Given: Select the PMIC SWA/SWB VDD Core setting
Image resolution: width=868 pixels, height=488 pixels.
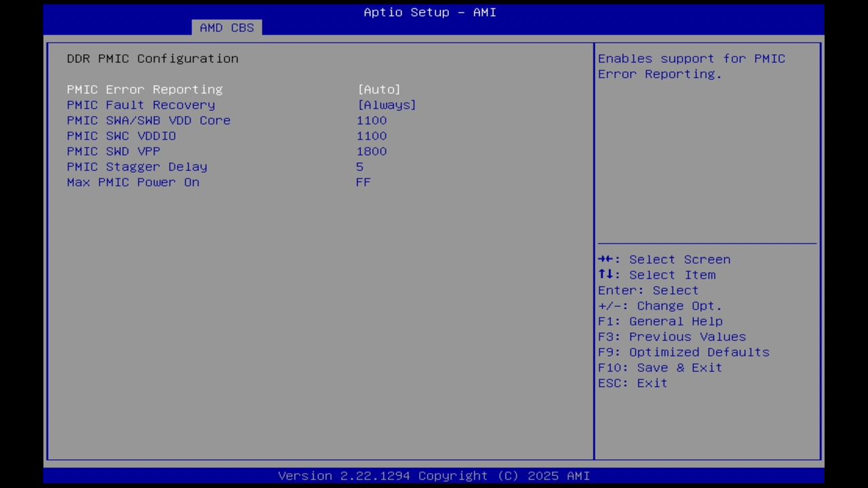Looking at the screenshot, I should pos(149,120).
